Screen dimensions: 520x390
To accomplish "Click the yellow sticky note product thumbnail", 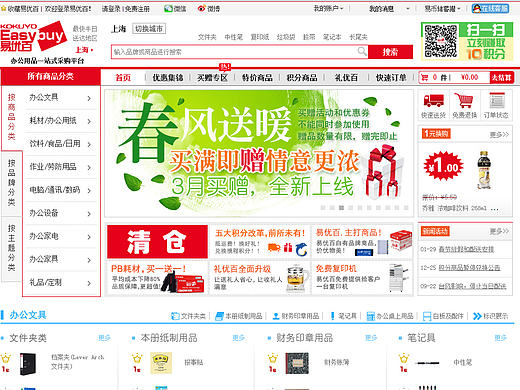I will click(161, 363).
